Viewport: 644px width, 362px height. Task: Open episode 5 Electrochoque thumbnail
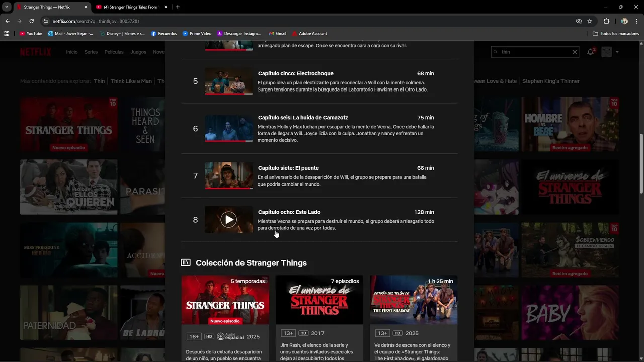[x=229, y=81]
